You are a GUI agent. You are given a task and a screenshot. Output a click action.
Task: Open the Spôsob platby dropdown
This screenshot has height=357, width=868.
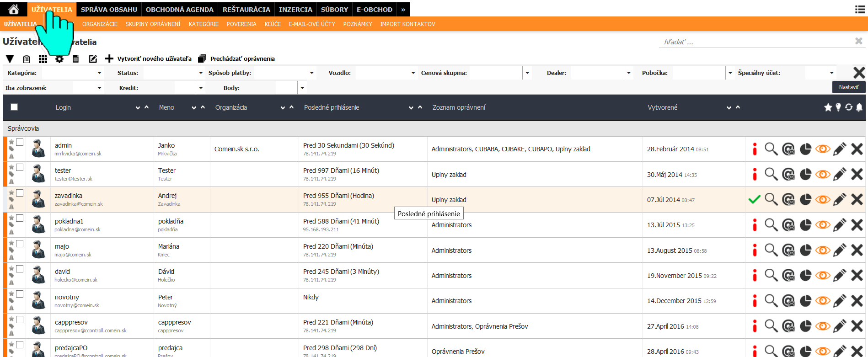click(x=311, y=73)
